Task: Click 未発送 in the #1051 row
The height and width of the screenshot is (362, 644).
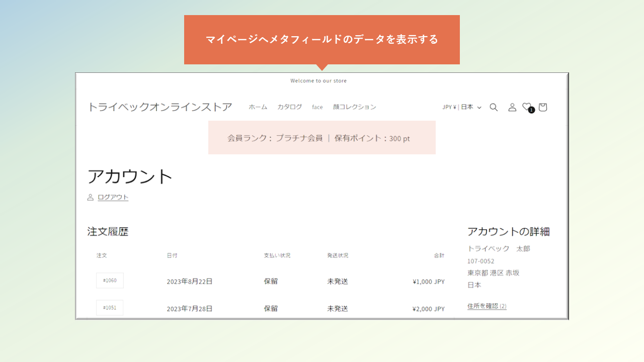Action: coord(338,309)
